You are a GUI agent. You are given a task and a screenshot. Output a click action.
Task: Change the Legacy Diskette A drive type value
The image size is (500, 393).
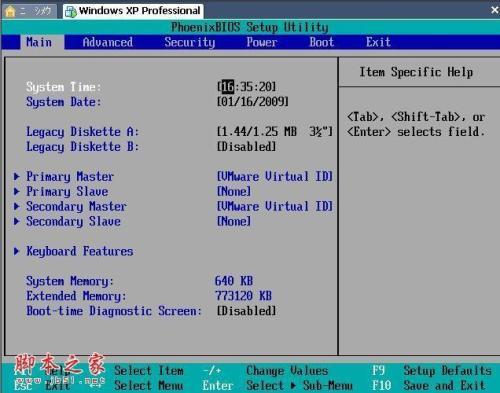pos(275,132)
